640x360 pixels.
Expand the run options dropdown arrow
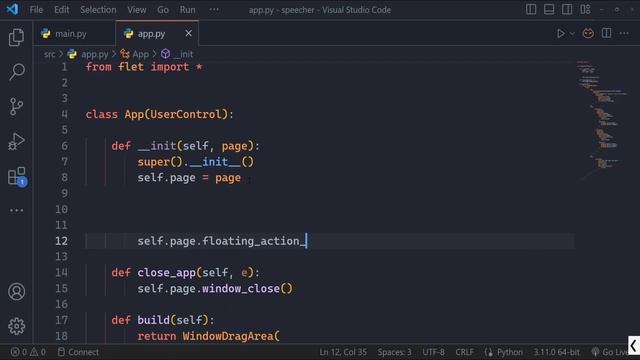pyautogui.click(x=572, y=34)
